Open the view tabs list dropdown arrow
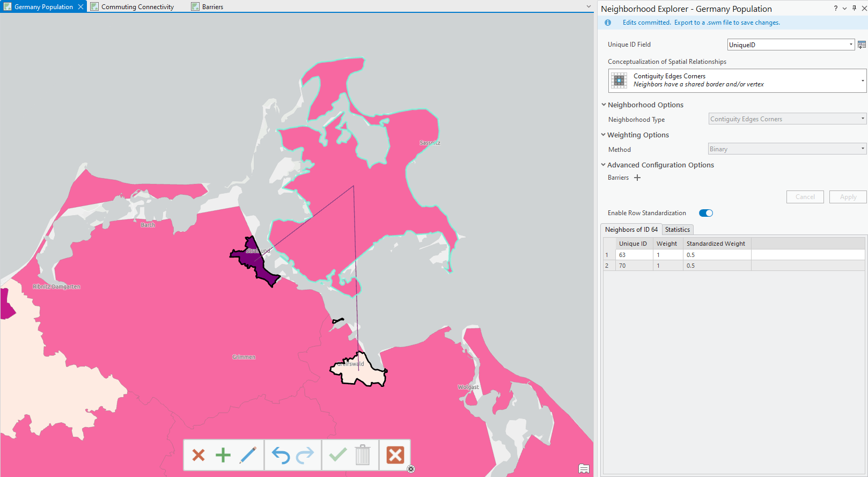 [x=589, y=7]
